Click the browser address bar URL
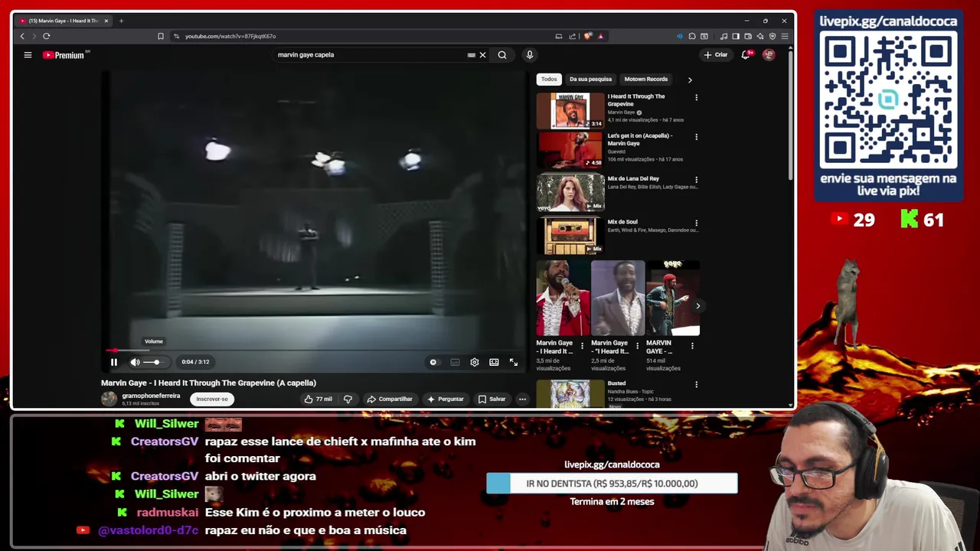The height and width of the screenshot is (551, 980). pos(230,36)
